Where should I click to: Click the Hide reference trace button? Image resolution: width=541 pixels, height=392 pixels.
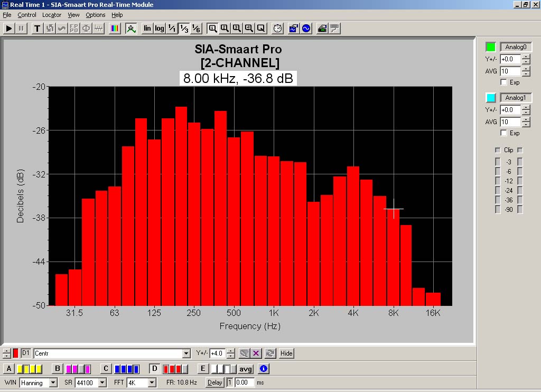click(286, 353)
